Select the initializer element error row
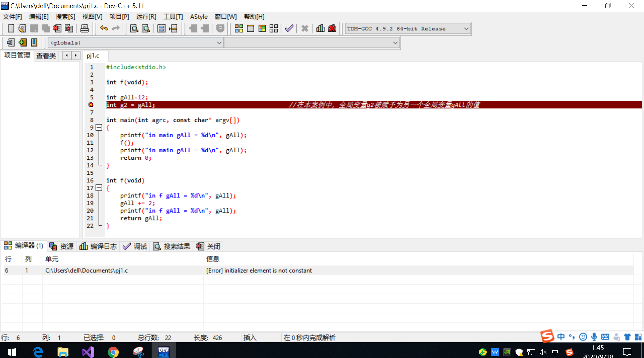Screen dimensions: 644x358 pos(317,270)
